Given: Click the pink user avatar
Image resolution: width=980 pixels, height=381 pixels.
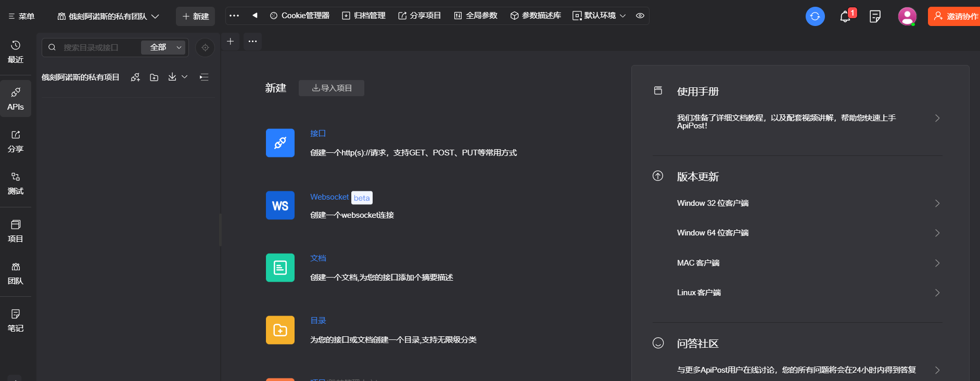Looking at the screenshot, I should [907, 17].
